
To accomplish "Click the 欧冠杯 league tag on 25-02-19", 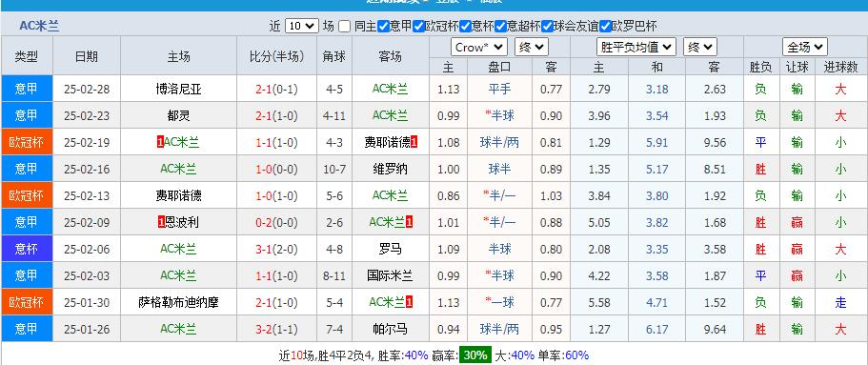I will pyautogui.click(x=27, y=142).
